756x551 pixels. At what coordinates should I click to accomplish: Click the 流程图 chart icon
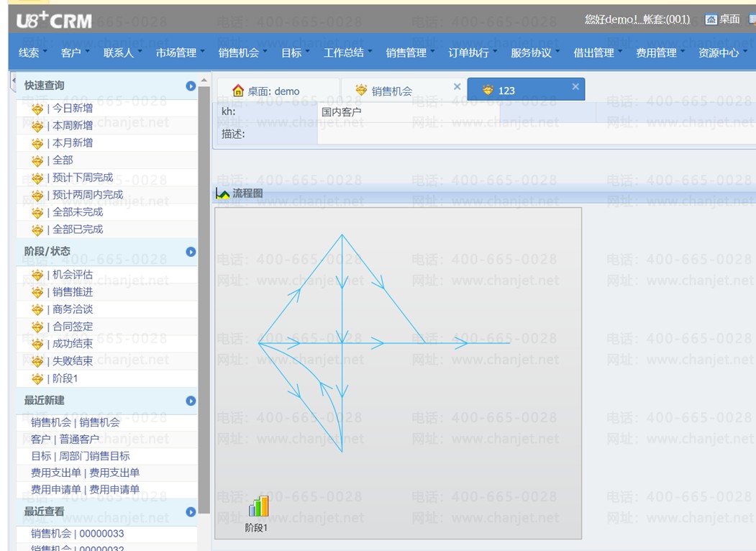click(222, 193)
